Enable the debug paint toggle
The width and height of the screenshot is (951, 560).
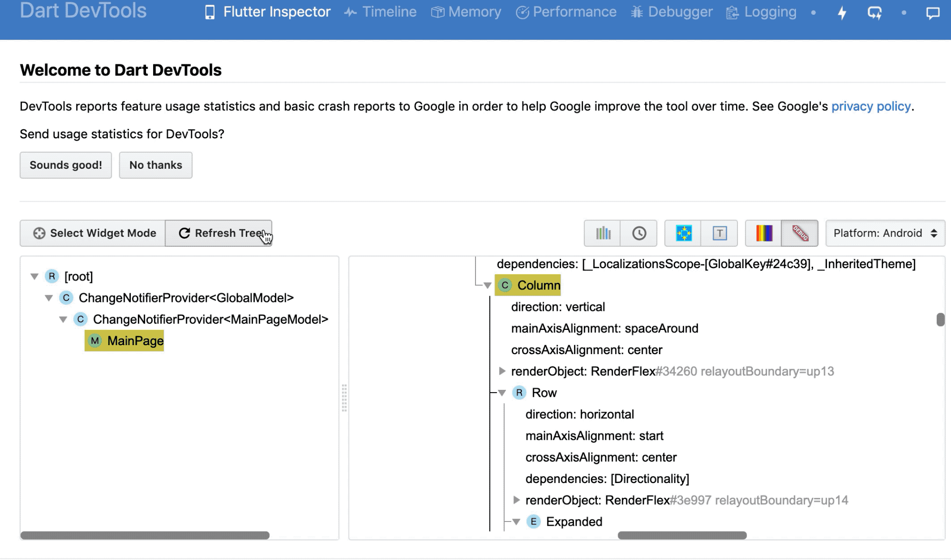(x=684, y=233)
